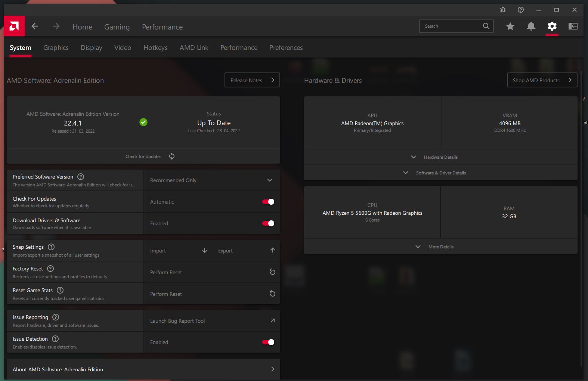Switch to the Hotkeys tab
This screenshot has width=588, height=381.
click(155, 48)
